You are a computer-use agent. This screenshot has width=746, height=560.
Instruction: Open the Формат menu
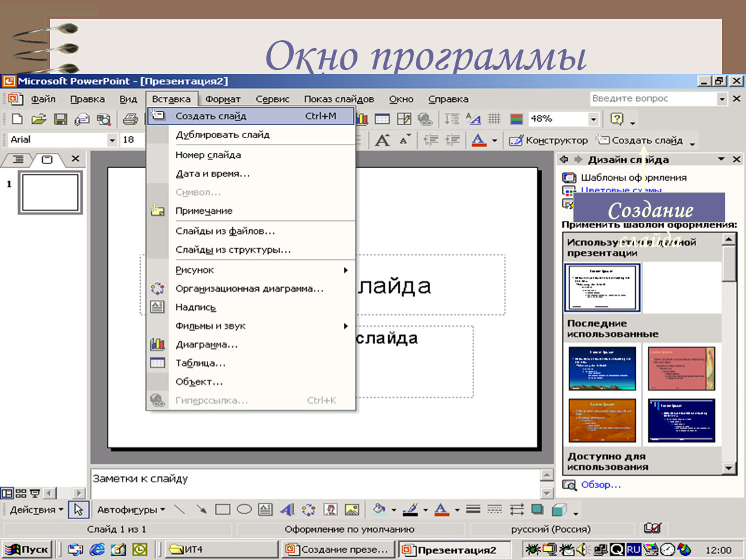(223, 99)
